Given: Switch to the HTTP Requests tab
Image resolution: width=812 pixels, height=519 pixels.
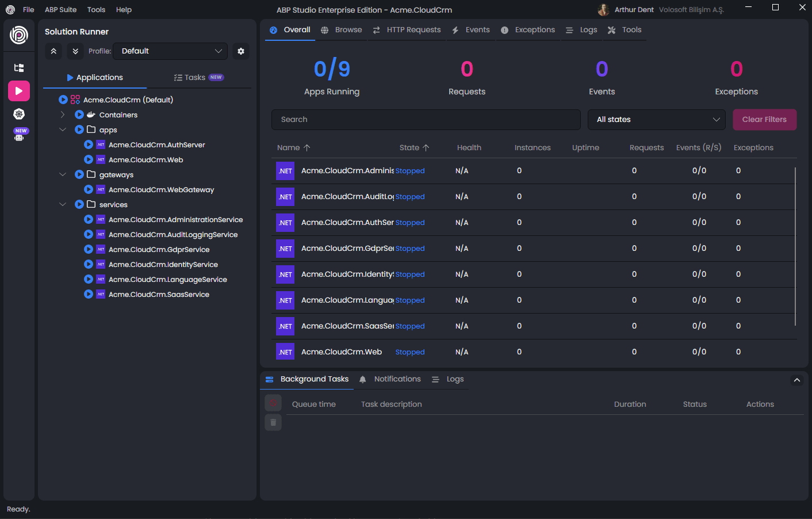Looking at the screenshot, I should (x=413, y=29).
